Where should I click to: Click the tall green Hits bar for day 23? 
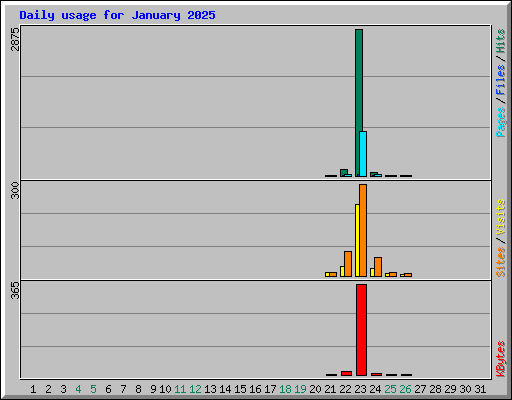pyautogui.click(x=359, y=103)
